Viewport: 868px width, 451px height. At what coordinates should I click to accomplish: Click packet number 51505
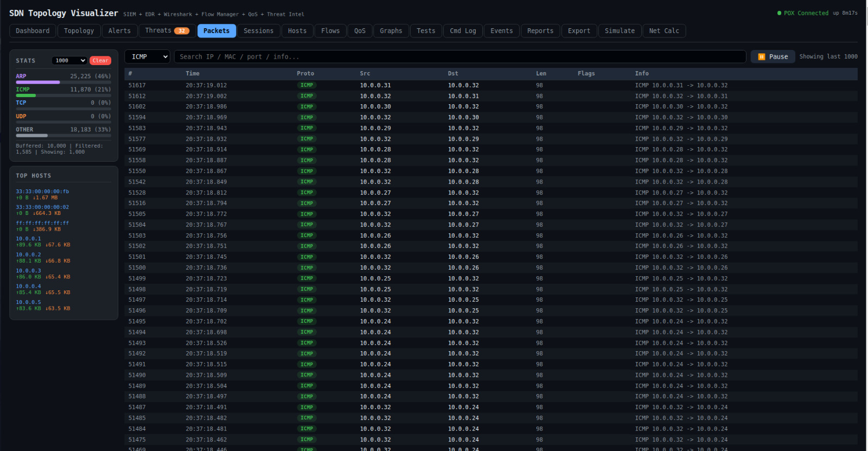click(137, 214)
